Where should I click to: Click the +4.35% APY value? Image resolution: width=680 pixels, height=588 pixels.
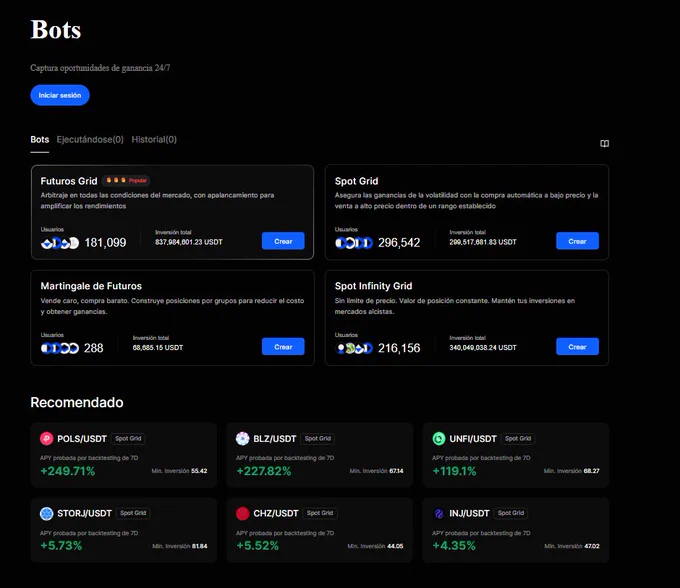tap(454, 546)
